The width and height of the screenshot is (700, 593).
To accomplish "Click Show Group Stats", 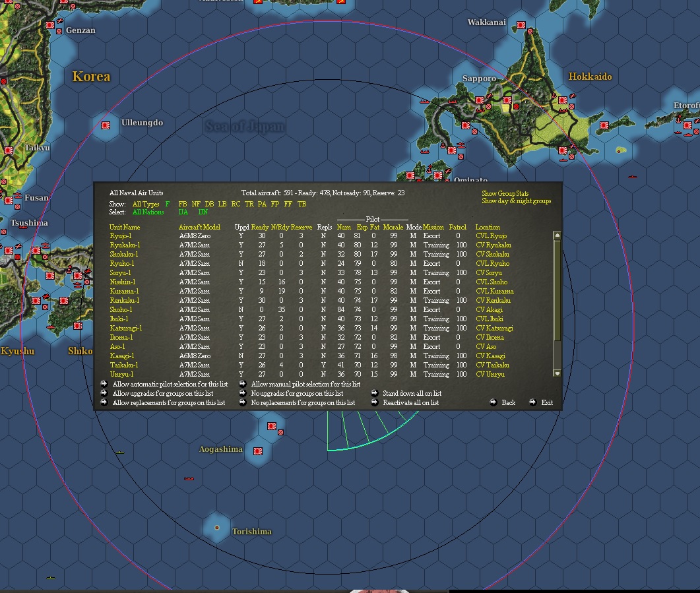I will (x=505, y=194).
